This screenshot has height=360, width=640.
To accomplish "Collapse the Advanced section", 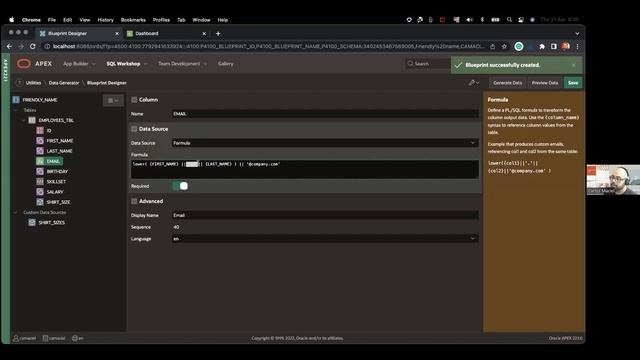I will coord(134,201).
